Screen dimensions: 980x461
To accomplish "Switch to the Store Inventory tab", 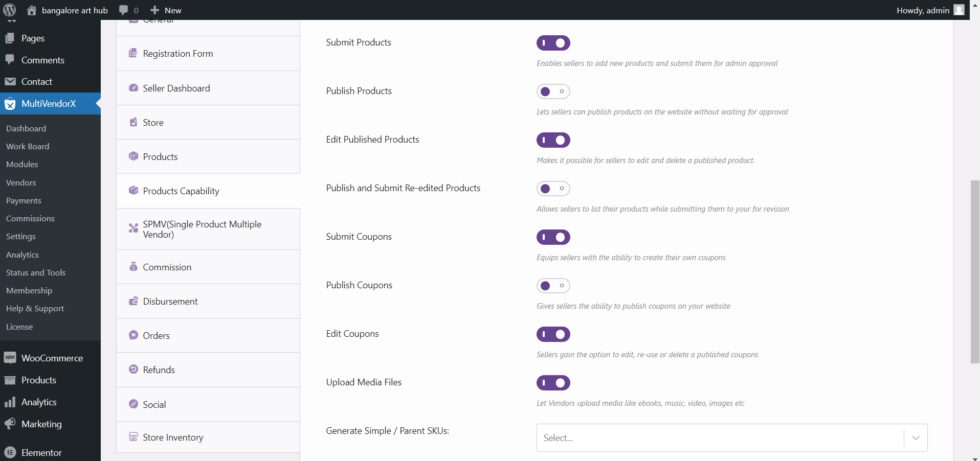I will click(x=173, y=437).
